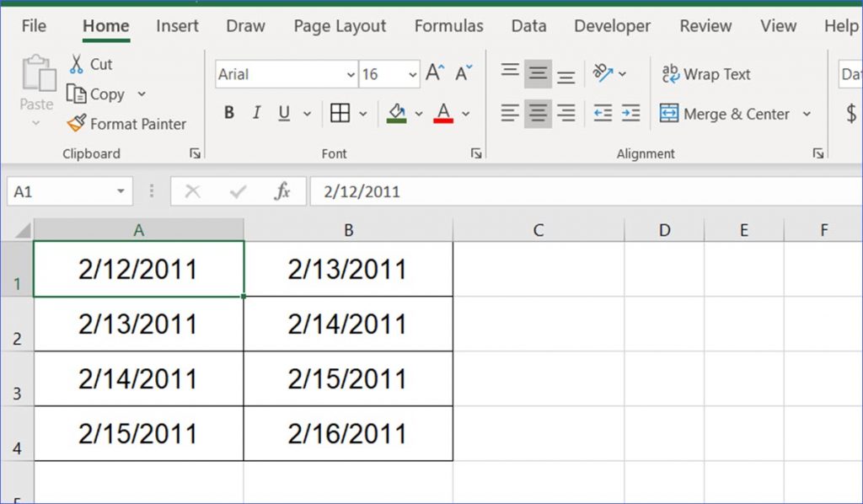Decrease font size with Shrink Font
Image resolution: width=863 pixels, height=504 pixels.
point(462,73)
